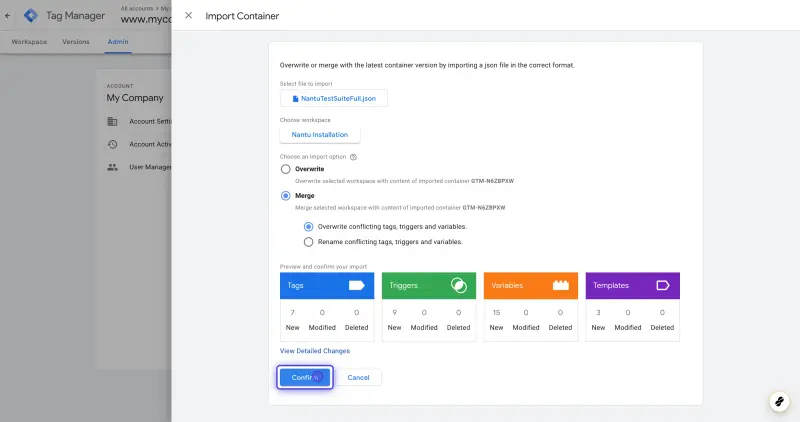Image resolution: width=800 pixels, height=422 pixels.
Task: Select the Overwrite import option
Action: [286, 169]
